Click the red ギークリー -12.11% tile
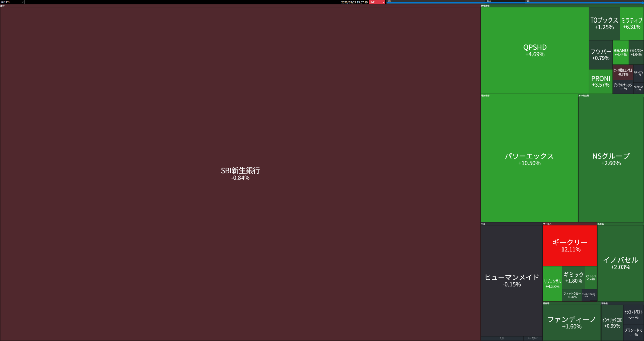The image size is (644, 341). click(570, 246)
